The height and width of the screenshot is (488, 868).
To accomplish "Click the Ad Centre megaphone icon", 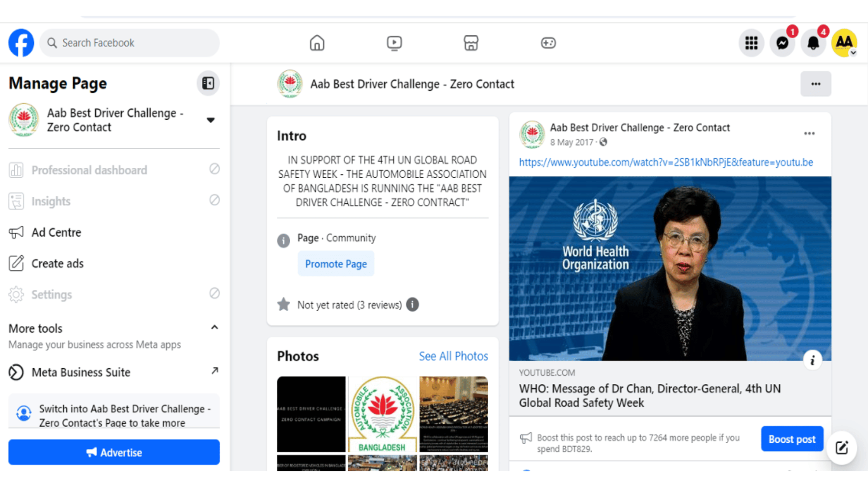I will tap(16, 232).
